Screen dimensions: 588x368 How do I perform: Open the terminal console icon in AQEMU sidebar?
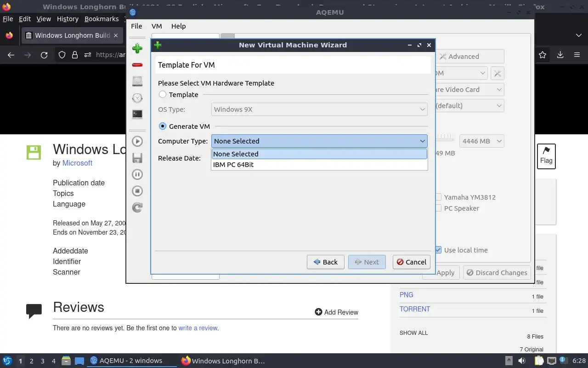(x=137, y=114)
